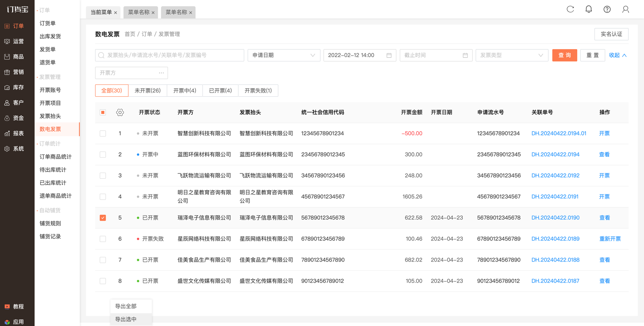Open link DH.20240422.0194.01

click(x=559, y=133)
